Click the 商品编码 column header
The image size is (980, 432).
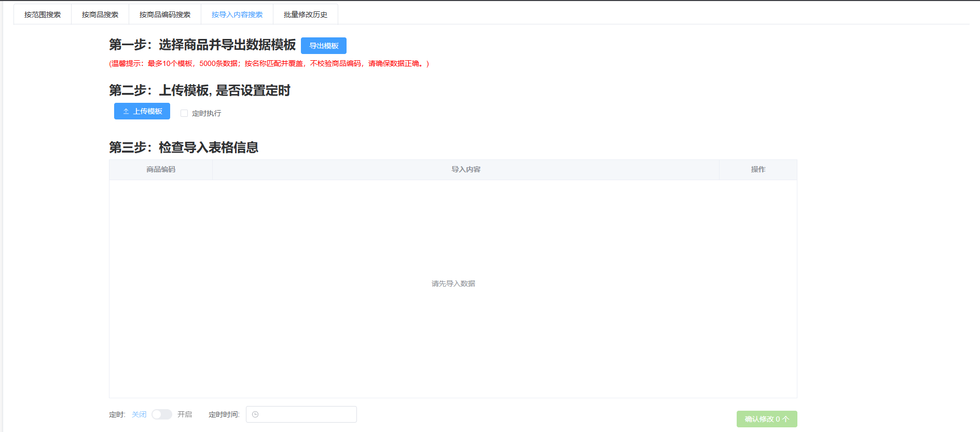(x=161, y=169)
